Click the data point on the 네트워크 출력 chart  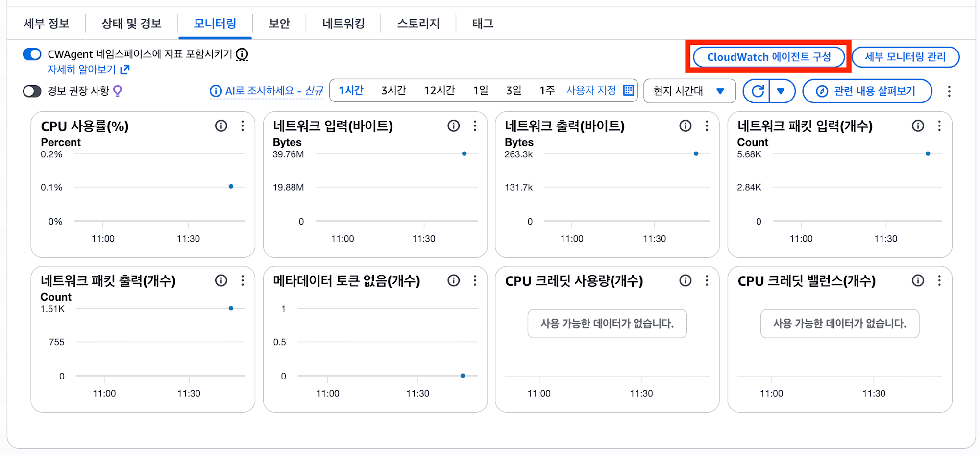point(696,154)
